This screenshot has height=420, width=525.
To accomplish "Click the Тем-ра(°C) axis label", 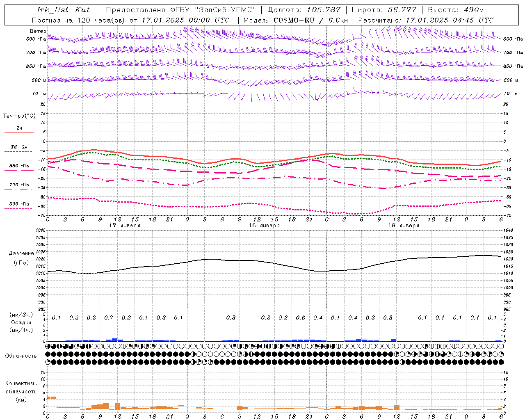I will 19,116.
